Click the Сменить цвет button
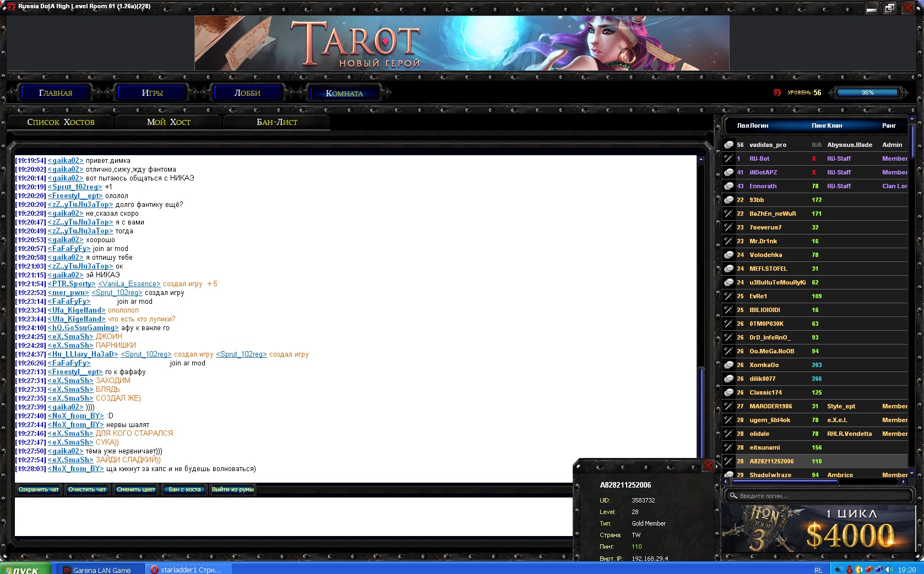Image resolution: width=924 pixels, height=574 pixels. tap(136, 489)
